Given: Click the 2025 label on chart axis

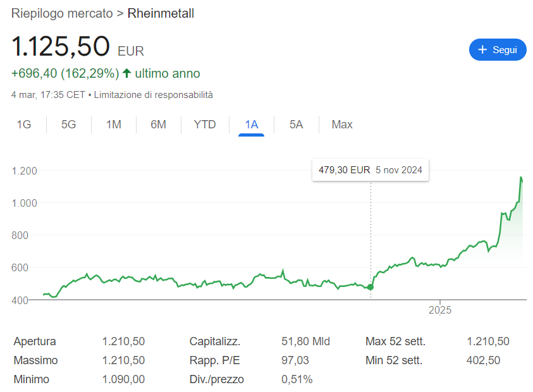Looking at the screenshot, I should point(440,310).
